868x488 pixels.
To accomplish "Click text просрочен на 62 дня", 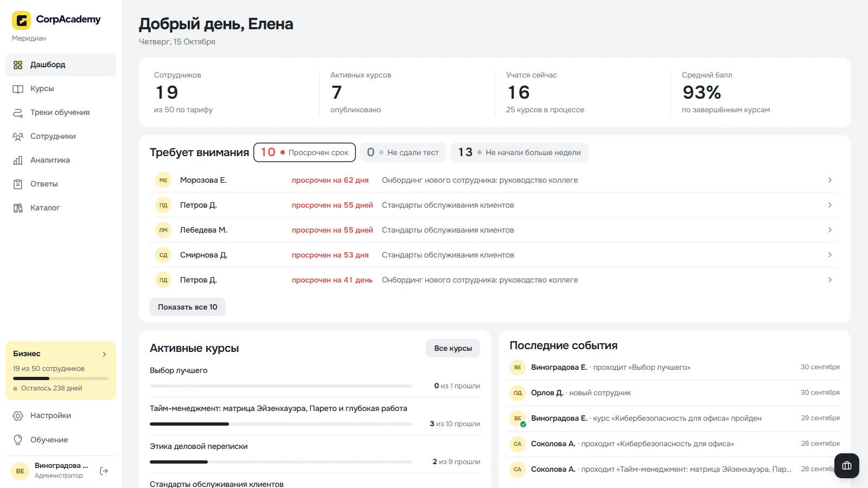I will point(330,180).
